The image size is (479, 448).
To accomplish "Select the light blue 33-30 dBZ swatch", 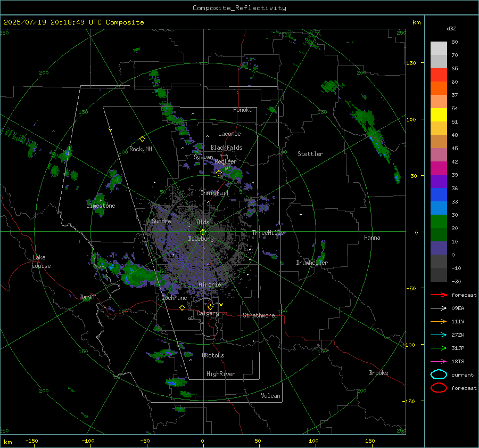I will 439,208.
